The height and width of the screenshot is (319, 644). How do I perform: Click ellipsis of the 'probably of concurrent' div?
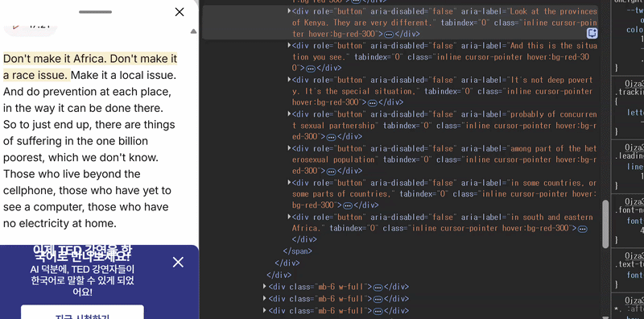coord(331,136)
